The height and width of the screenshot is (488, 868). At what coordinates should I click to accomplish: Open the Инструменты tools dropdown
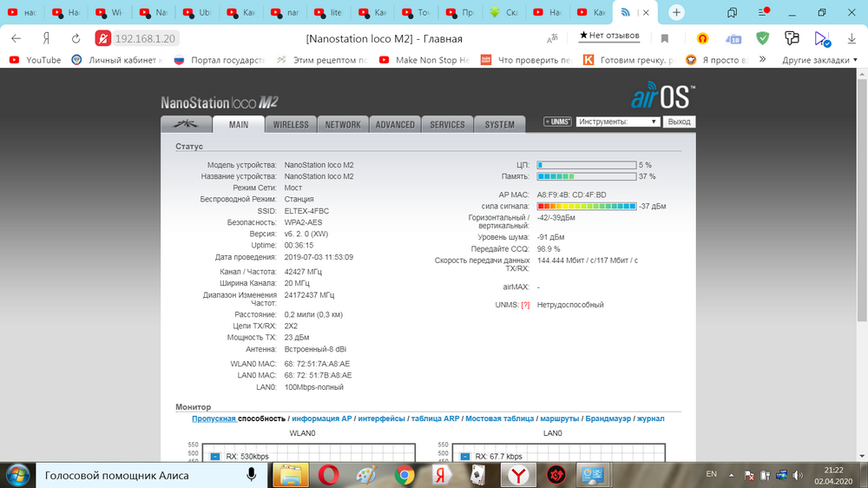pos(618,122)
